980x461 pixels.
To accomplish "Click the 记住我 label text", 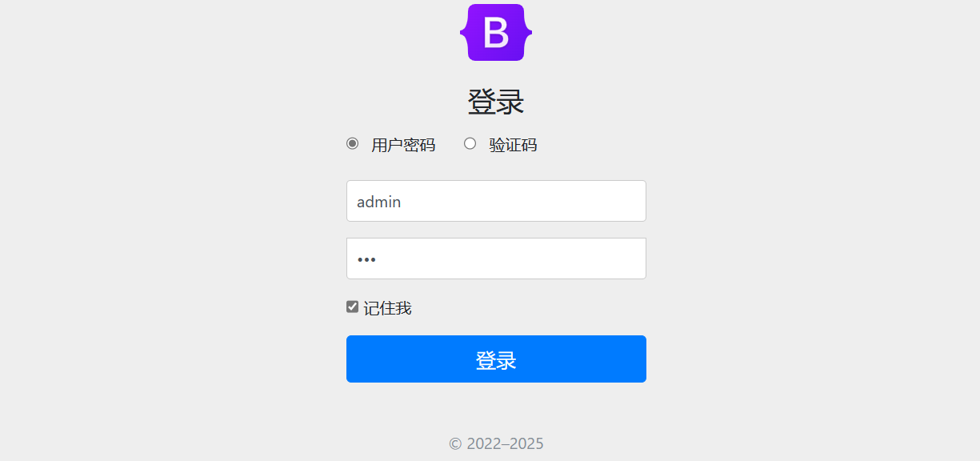I will 388,308.
